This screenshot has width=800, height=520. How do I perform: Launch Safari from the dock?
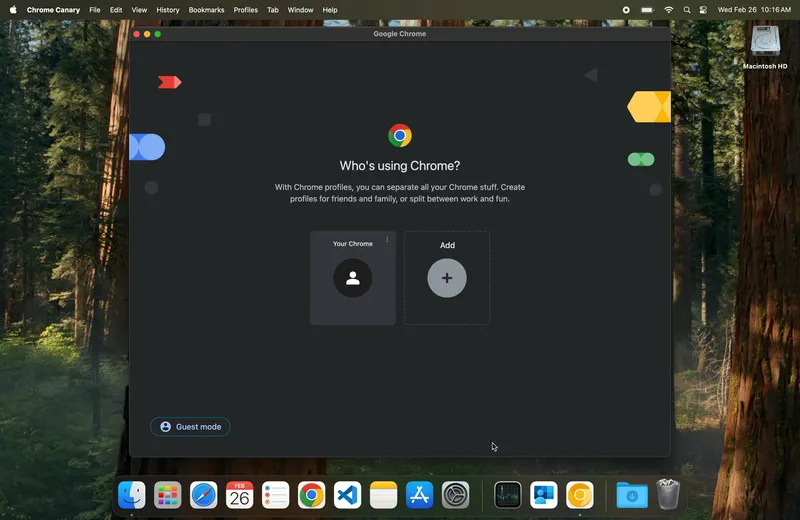coord(204,494)
